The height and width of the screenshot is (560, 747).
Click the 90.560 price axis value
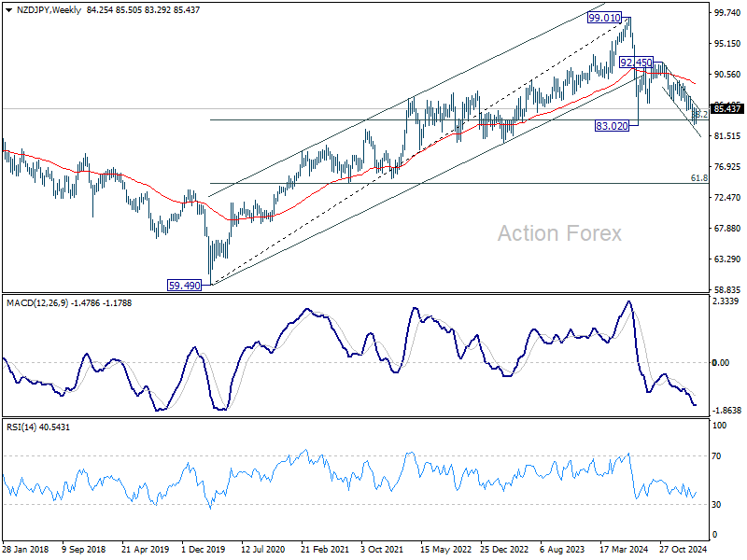(x=727, y=75)
